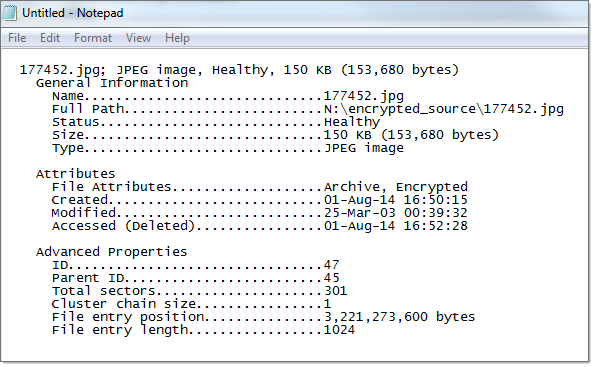The height and width of the screenshot is (367, 594).
Task: Click the 'Attributes' heading text
Action: (x=75, y=174)
